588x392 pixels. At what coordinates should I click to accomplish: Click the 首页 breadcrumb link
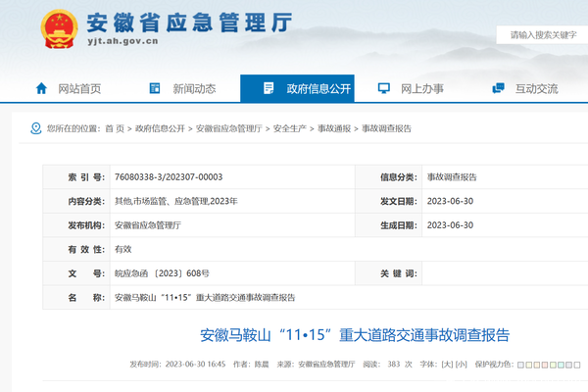pyautogui.click(x=114, y=128)
